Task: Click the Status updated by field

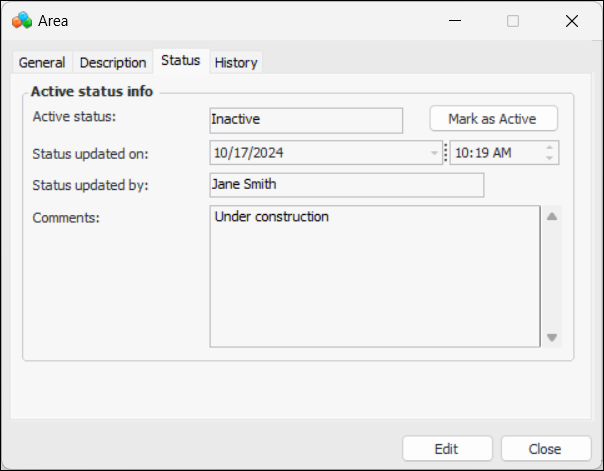Action: click(x=346, y=185)
